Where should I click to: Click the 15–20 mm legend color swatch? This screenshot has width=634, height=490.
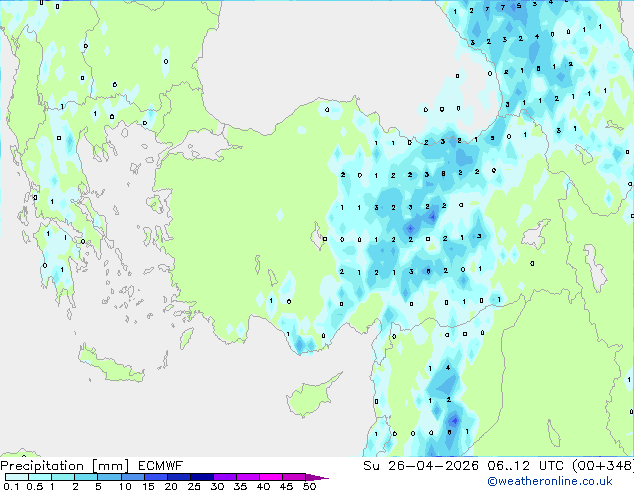tap(155, 477)
